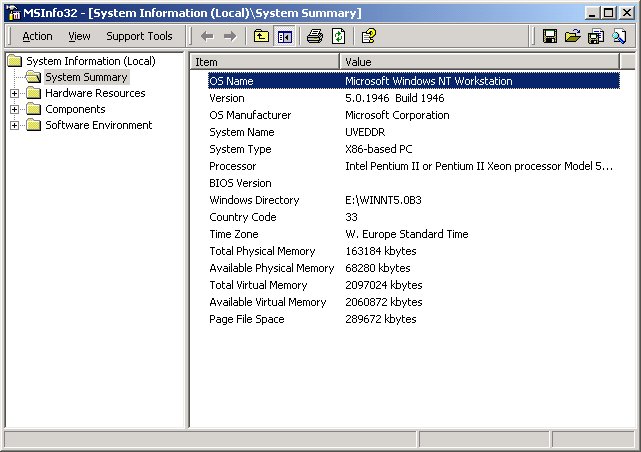This screenshot has height=452, width=641.
Task: Select the Processor row in the list
Action: tap(232, 166)
